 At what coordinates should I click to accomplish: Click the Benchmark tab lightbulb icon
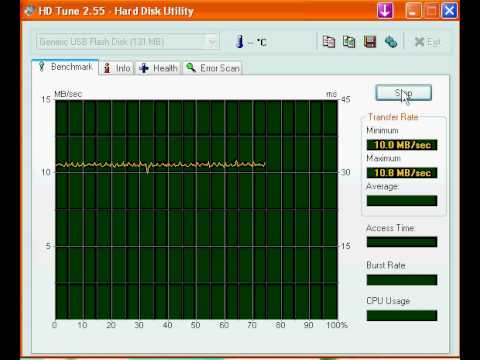point(41,66)
